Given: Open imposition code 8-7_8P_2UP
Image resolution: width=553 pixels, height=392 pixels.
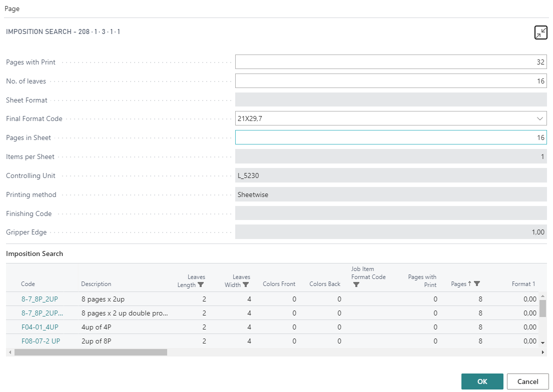Looking at the screenshot, I should click(x=40, y=299).
